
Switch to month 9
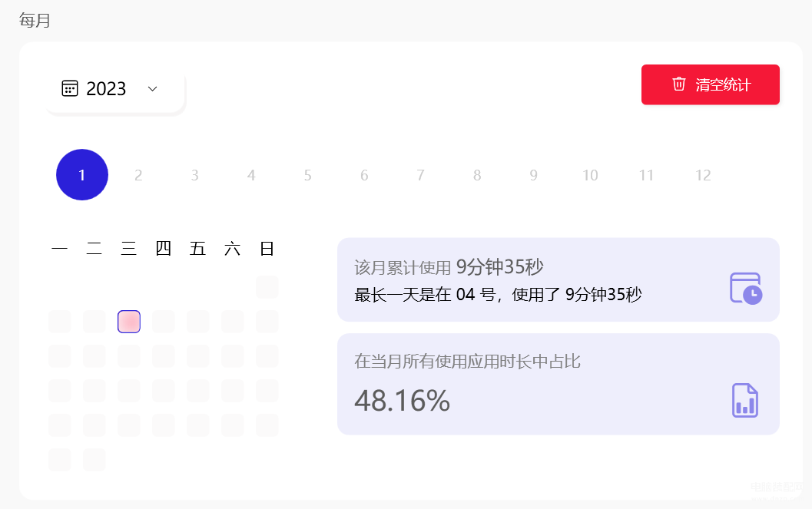coord(533,175)
